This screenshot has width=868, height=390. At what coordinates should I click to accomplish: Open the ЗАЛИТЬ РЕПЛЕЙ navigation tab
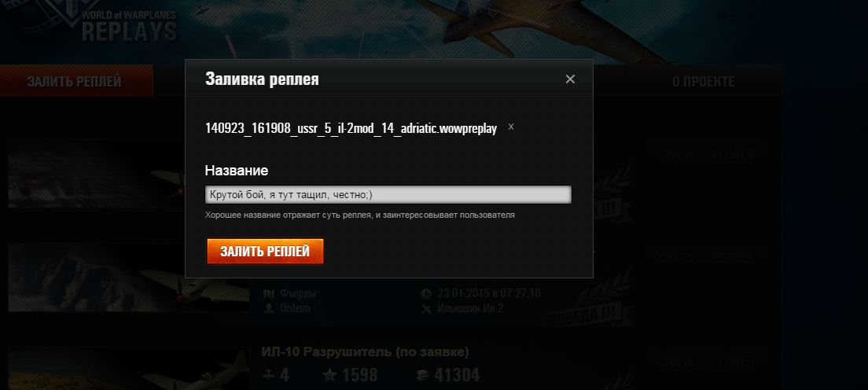coord(76,81)
